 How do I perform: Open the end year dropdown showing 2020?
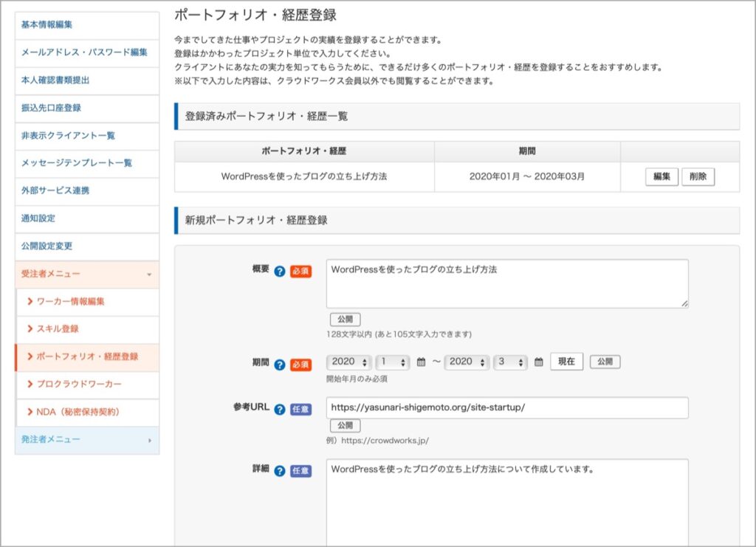click(x=467, y=362)
